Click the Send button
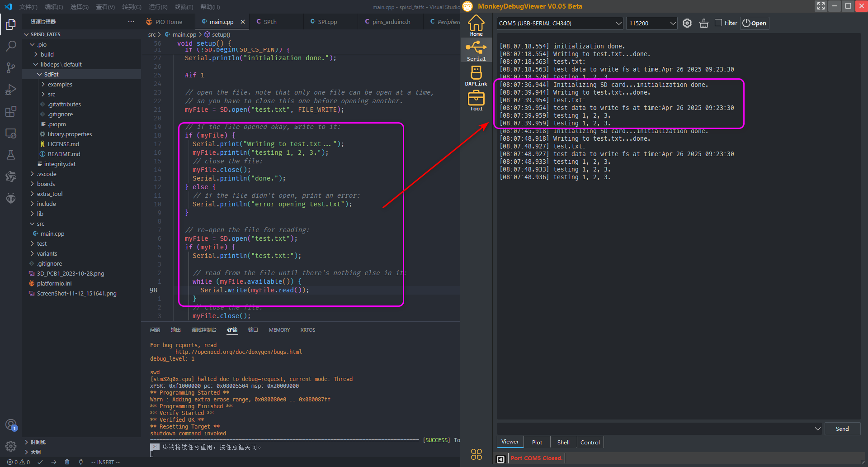The width and height of the screenshot is (868, 467). [x=842, y=429]
